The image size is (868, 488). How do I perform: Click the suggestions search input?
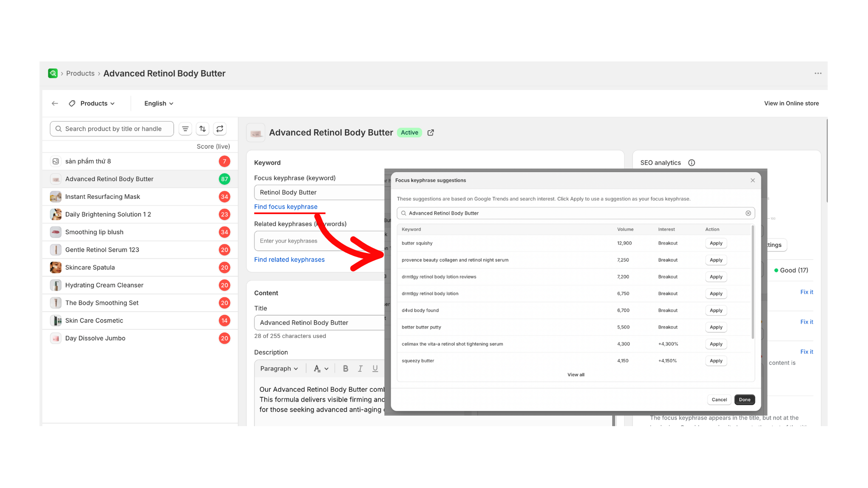[576, 213]
